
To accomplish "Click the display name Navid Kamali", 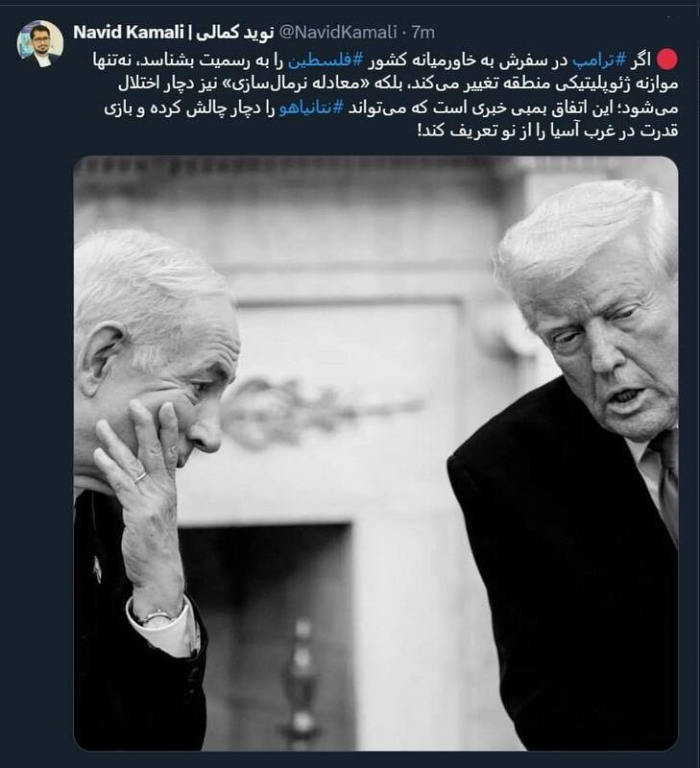I will [x=128, y=33].
